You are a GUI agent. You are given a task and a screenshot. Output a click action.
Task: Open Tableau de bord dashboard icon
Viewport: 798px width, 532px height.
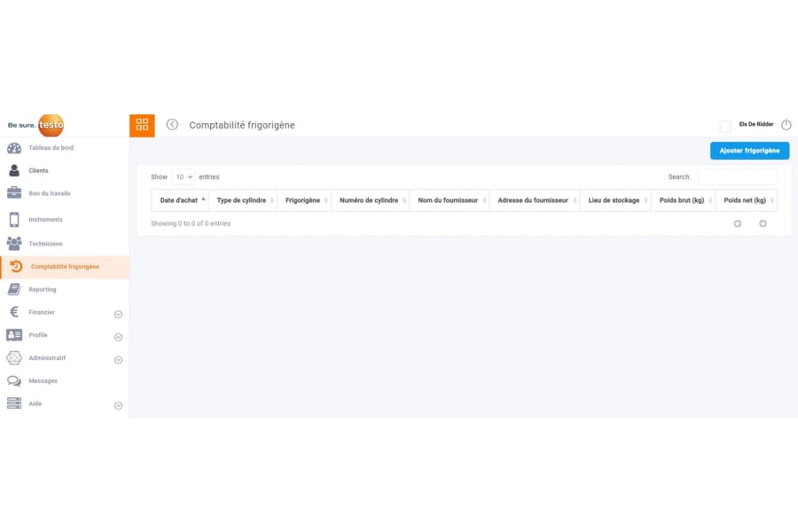tap(14, 148)
